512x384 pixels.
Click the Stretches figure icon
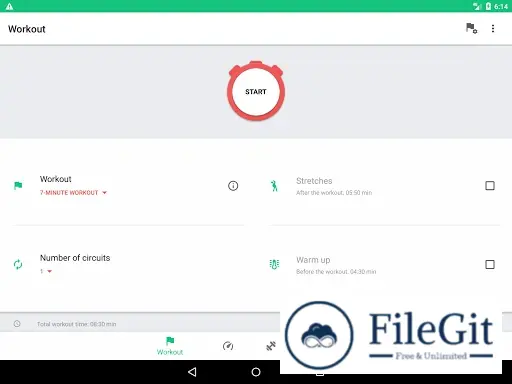click(274, 186)
